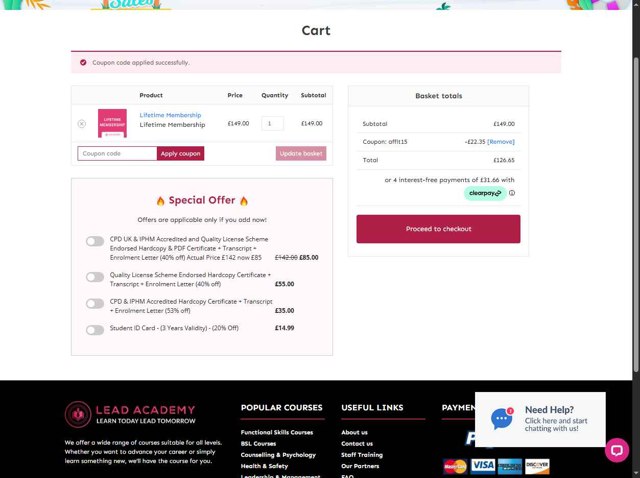The width and height of the screenshot is (640, 478).
Task: Apply the coupon code
Action: point(180,153)
